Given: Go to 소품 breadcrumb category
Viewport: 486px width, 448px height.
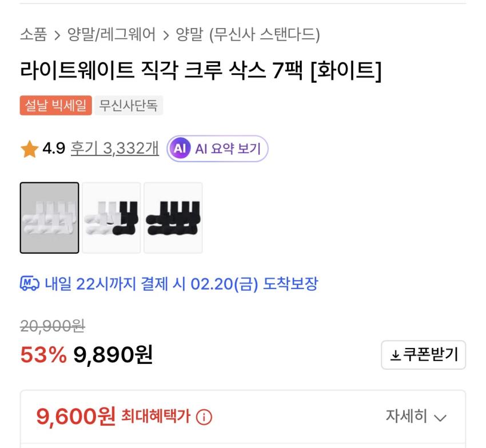Looking at the screenshot, I should point(33,35).
